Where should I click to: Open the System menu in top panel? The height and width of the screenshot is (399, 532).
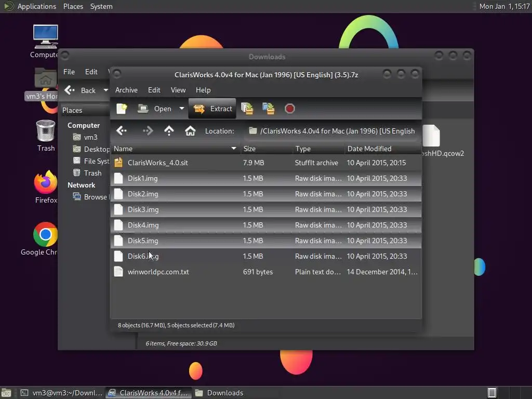(x=101, y=6)
